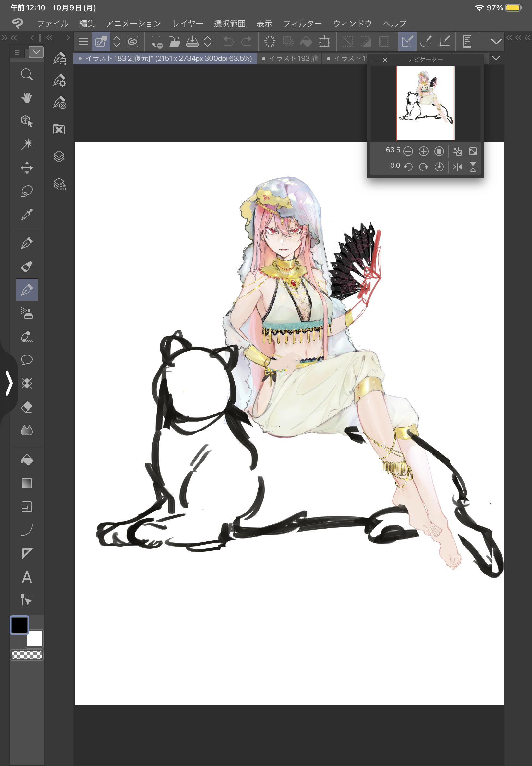532x766 pixels.
Task: Open the up-down arrows beside Clip Studio button
Action: (117, 42)
